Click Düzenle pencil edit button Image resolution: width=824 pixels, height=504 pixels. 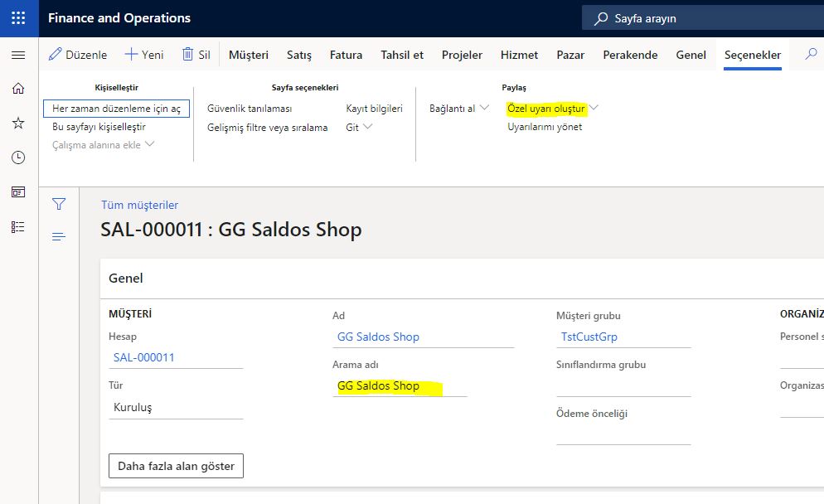[x=78, y=55]
